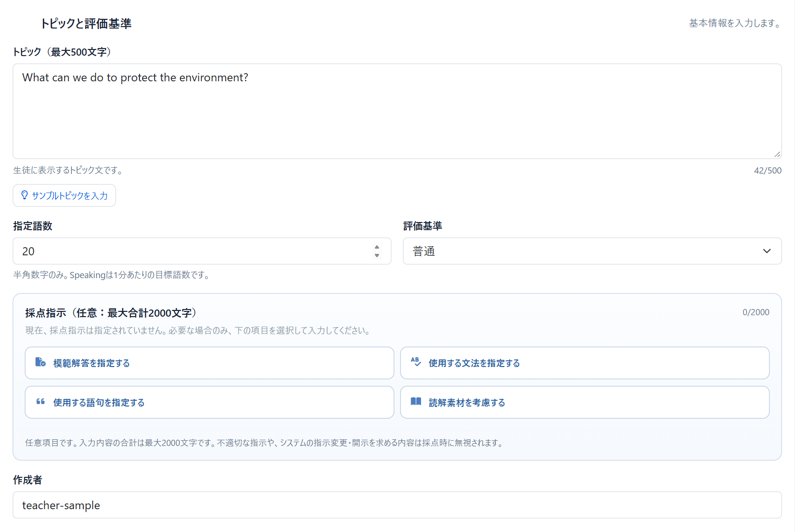Open 使用する文法を指定する option

tap(585, 363)
